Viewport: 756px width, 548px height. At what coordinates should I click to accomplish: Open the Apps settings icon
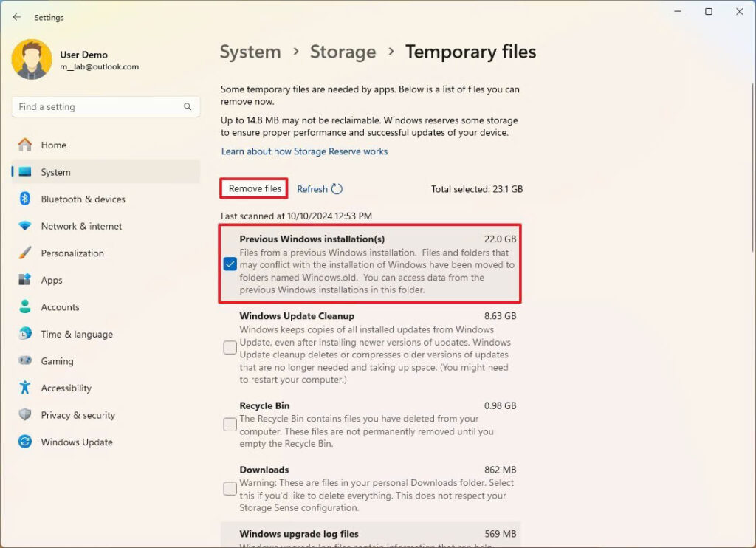click(x=26, y=280)
